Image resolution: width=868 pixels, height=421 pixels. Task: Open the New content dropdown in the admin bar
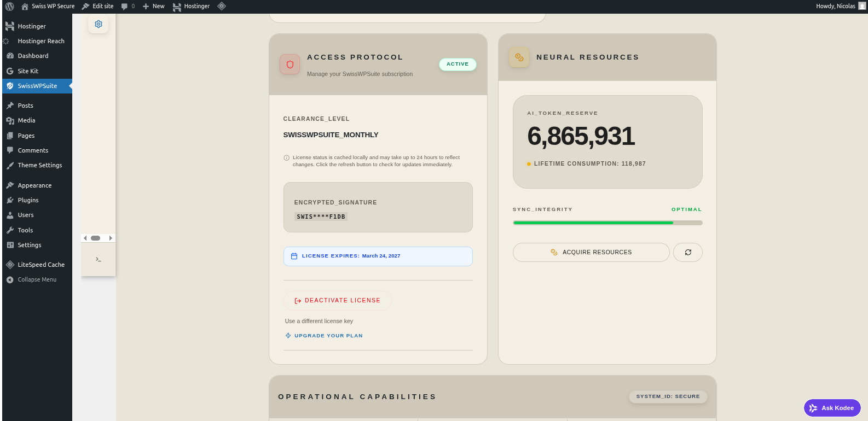(154, 6)
